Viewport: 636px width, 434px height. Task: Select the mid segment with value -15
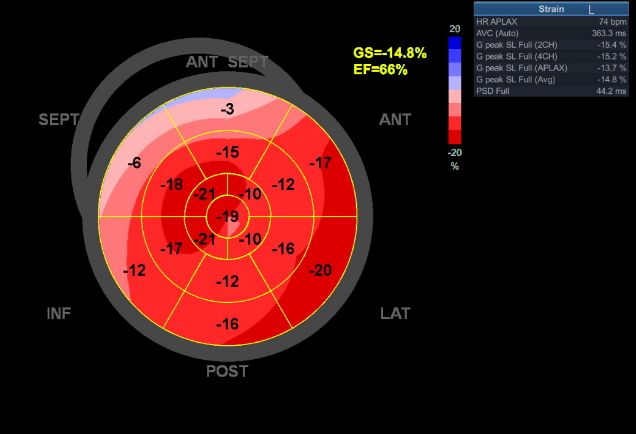point(229,152)
